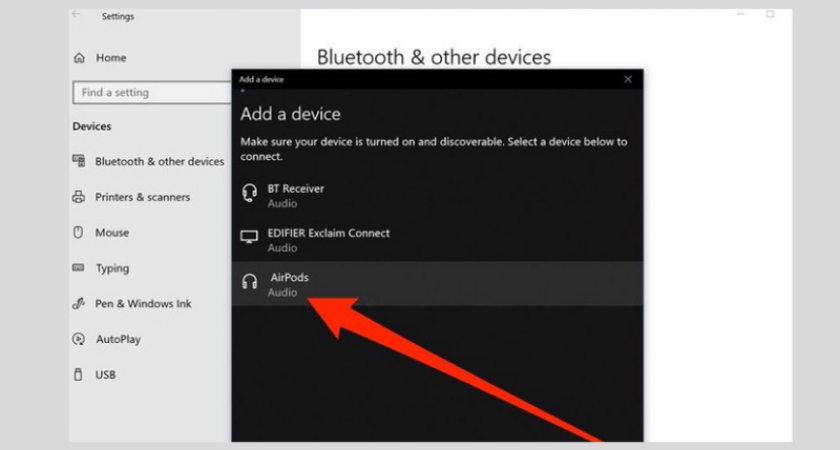This screenshot has height=450, width=840.
Task: Select the AirPods device name to connect
Action: [x=290, y=277]
